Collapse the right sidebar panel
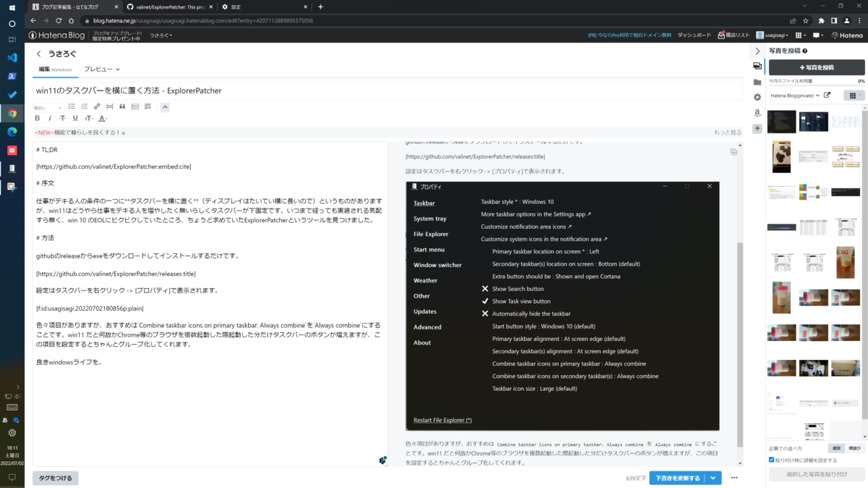This screenshot has height=488, width=868. point(757,51)
